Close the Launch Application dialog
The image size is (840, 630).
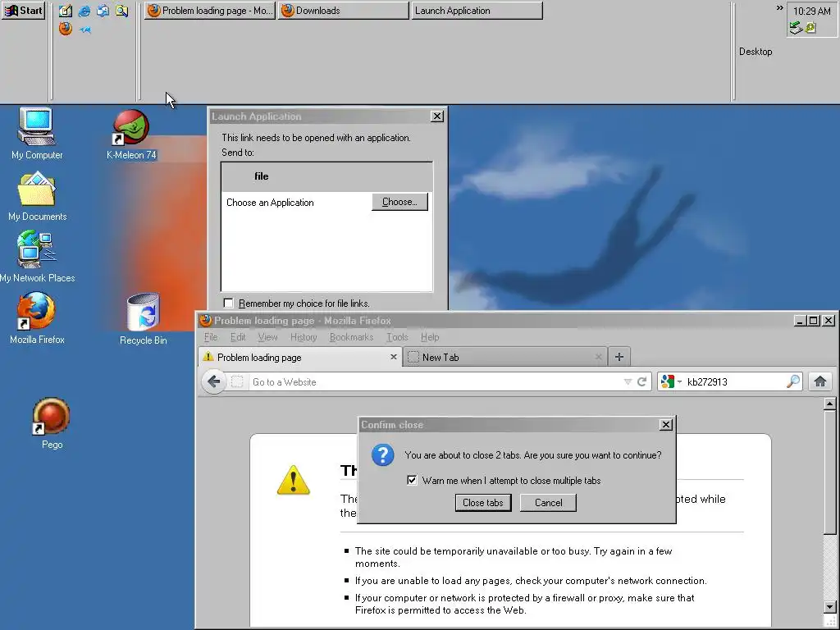tap(436, 116)
